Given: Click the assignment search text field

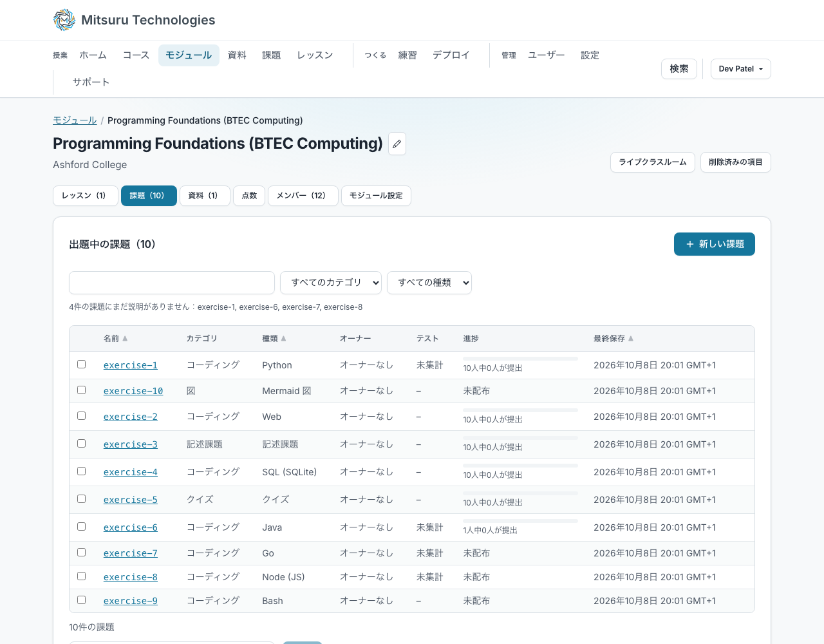Looking at the screenshot, I should click(x=172, y=283).
